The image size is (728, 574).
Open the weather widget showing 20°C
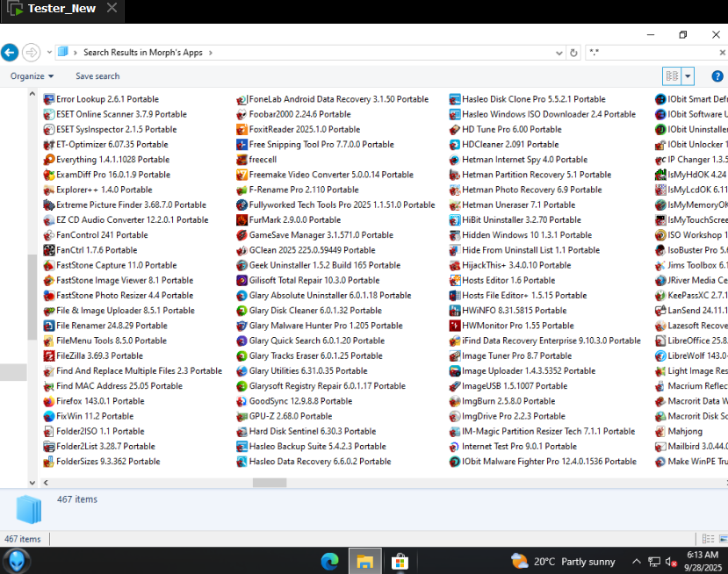(x=563, y=562)
